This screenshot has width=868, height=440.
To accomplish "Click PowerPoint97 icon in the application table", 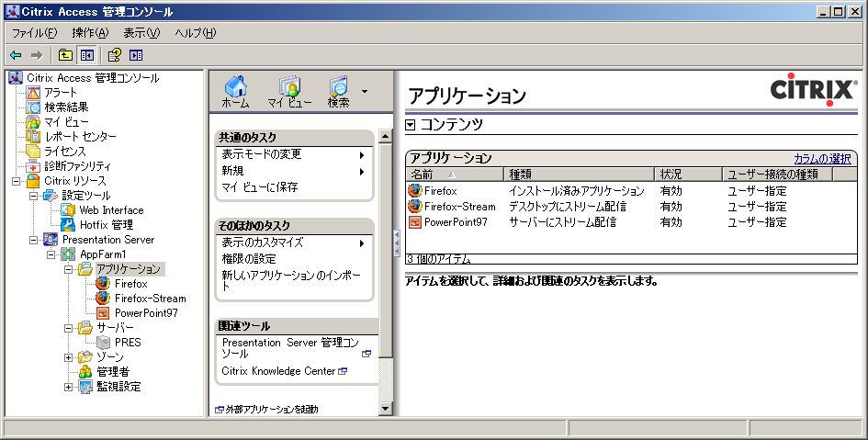I will 414,222.
